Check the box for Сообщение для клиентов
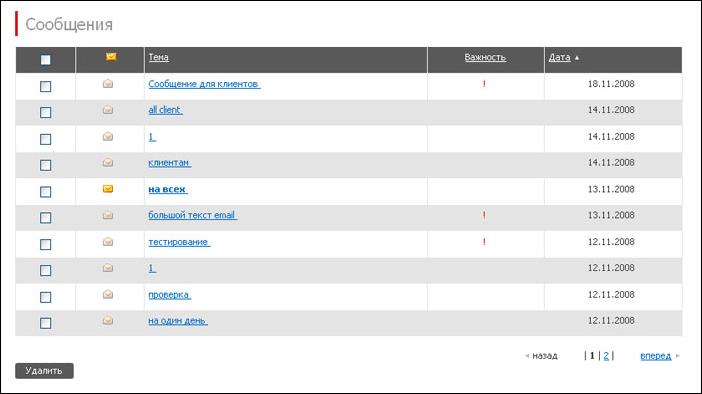 point(46,86)
